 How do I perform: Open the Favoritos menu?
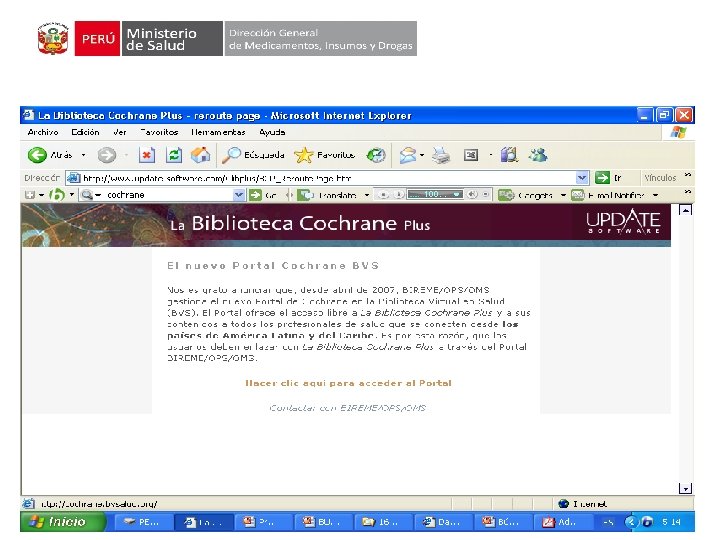159,132
